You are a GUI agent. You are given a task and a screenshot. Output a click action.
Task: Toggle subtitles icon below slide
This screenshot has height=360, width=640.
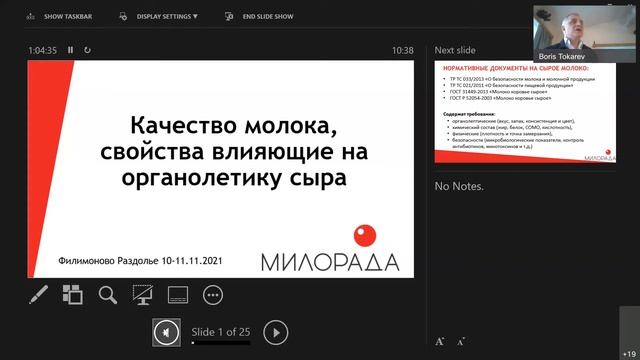178,295
